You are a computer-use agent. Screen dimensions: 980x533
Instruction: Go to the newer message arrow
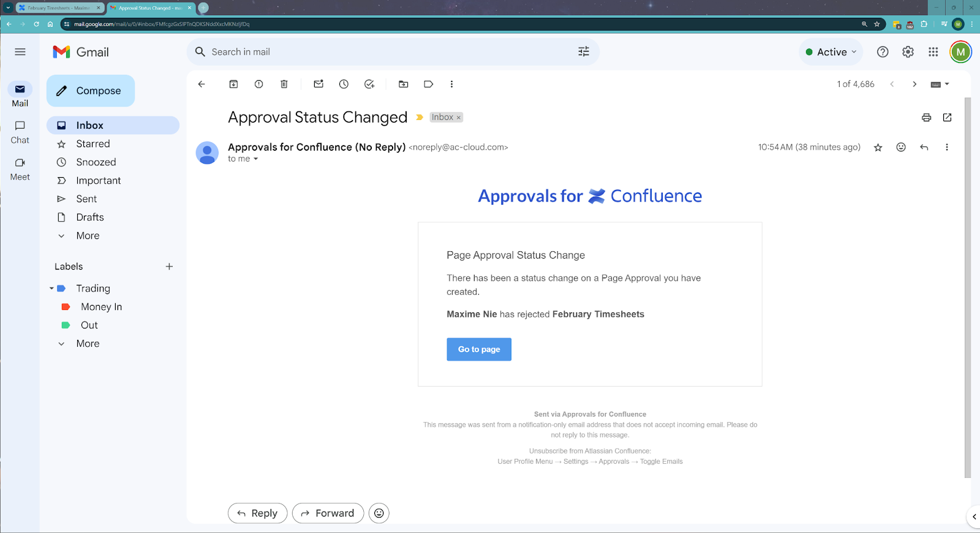pyautogui.click(x=892, y=84)
